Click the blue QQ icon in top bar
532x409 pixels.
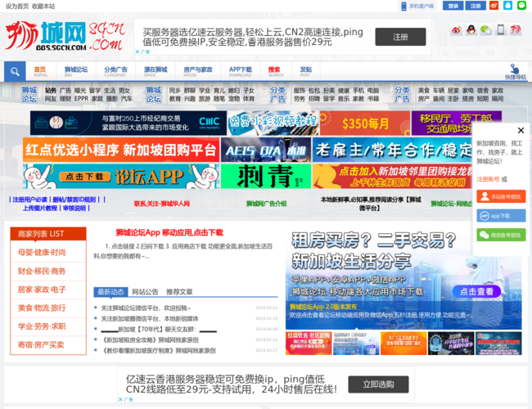[x=507, y=6]
